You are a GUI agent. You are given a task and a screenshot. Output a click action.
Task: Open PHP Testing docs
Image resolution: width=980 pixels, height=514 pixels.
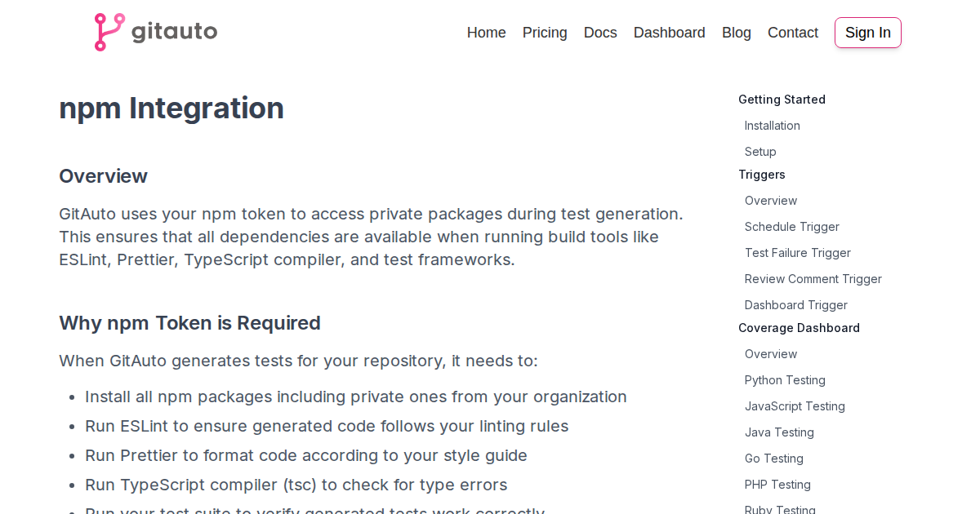pyautogui.click(x=777, y=485)
